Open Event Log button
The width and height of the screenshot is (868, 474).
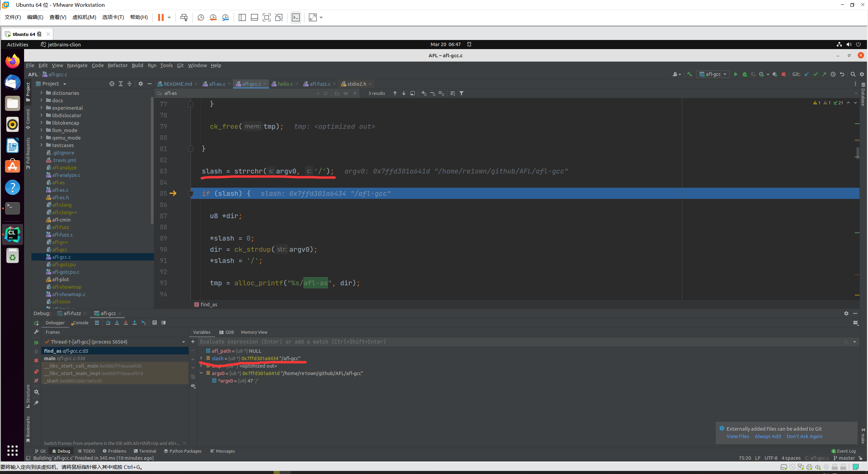tap(844, 451)
